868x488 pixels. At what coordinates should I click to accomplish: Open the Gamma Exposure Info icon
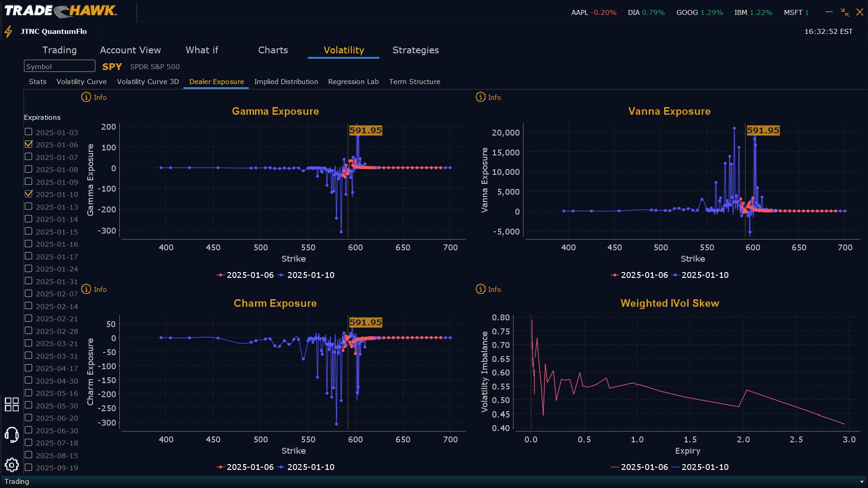[86, 97]
